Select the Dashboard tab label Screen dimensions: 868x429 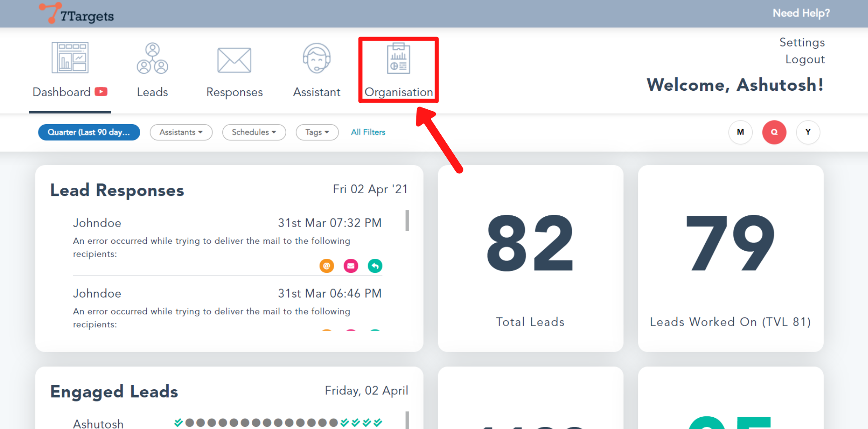tap(61, 92)
